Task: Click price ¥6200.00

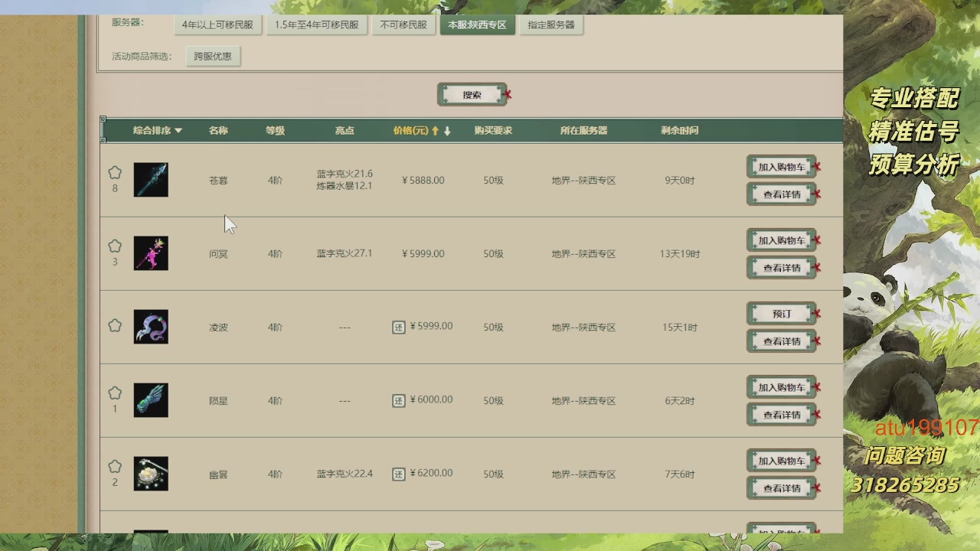Action: 431,474
